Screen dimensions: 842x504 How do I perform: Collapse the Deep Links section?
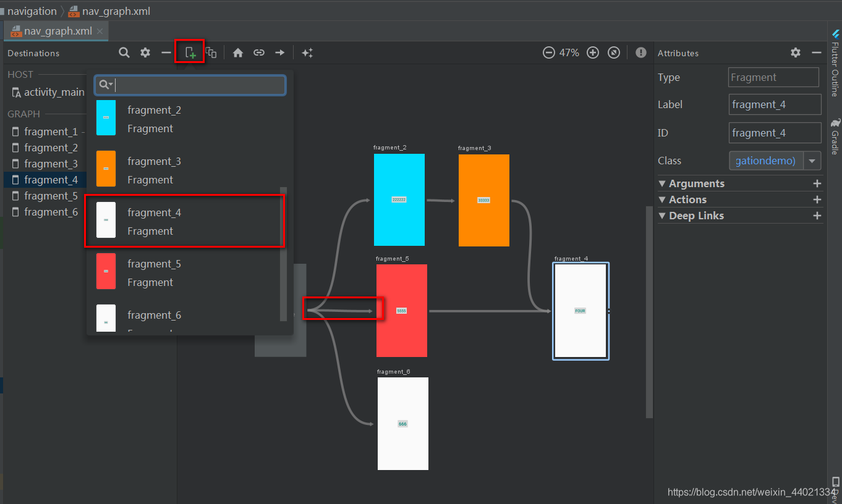pyautogui.click(x=662, y=216)
